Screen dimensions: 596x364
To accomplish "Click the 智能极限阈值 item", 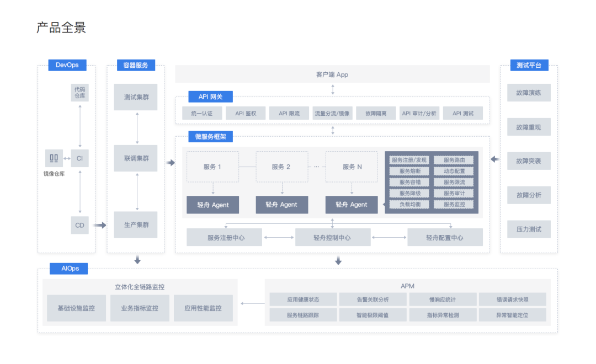I will [x=373, y=315].
